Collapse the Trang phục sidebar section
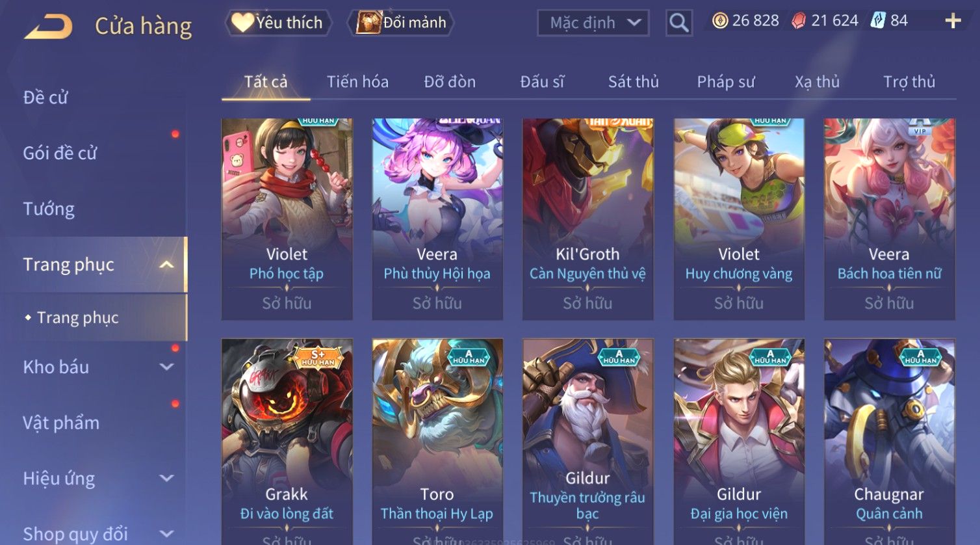 point(166,265)
